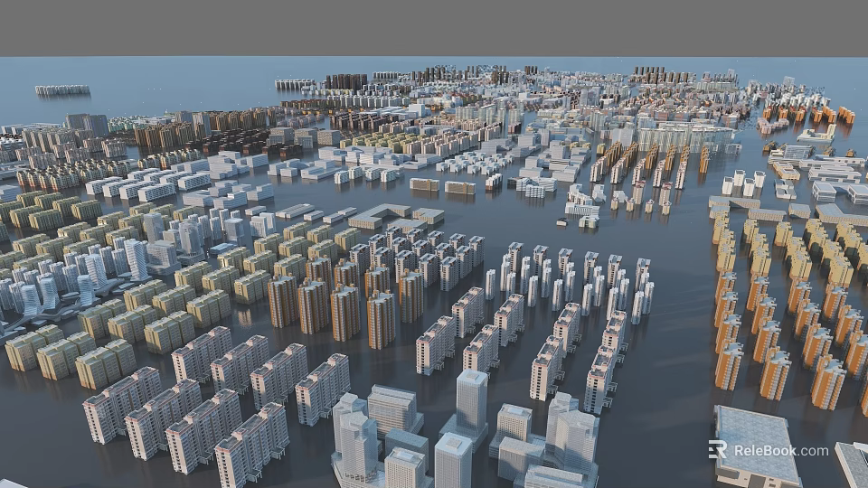The image size is (868, 488).
Task: Select the isolated building row far out on the water
Action: pyautogui.click(x=62, y=89)
